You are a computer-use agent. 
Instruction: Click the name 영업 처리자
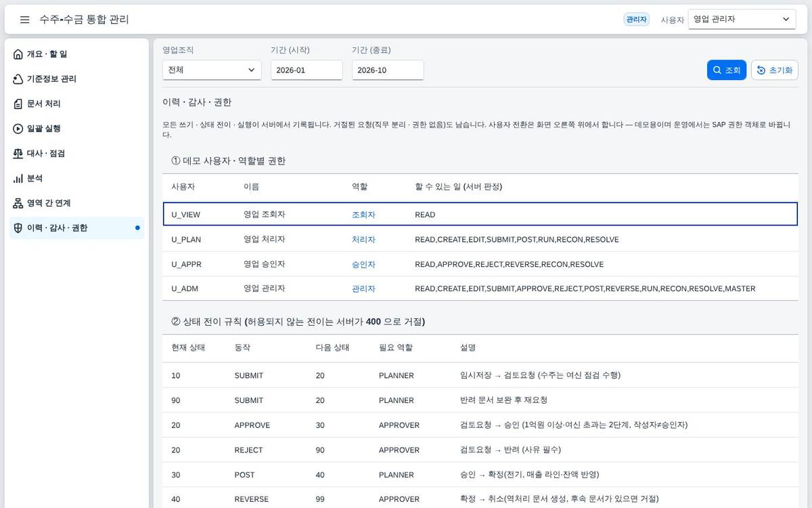(x=265, y=239)
